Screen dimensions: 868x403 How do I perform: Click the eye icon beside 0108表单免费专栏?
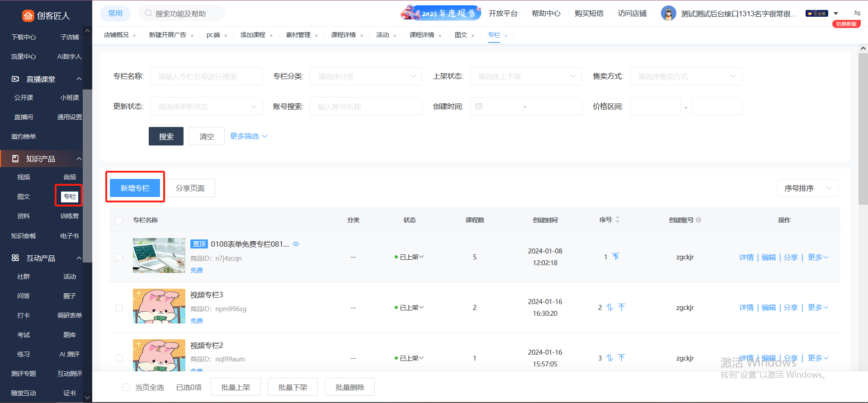pyautogui.click(x=296, y=244)
